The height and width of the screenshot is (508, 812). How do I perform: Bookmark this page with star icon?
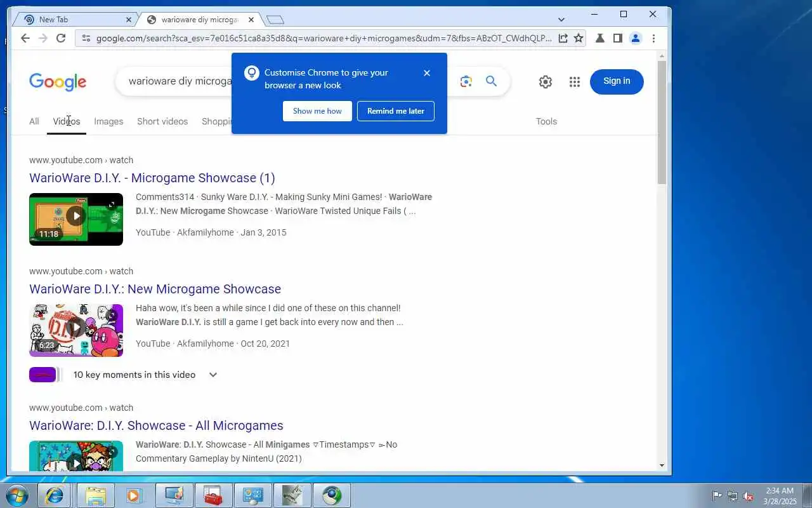pyautogui.click(x=579, y=38)
